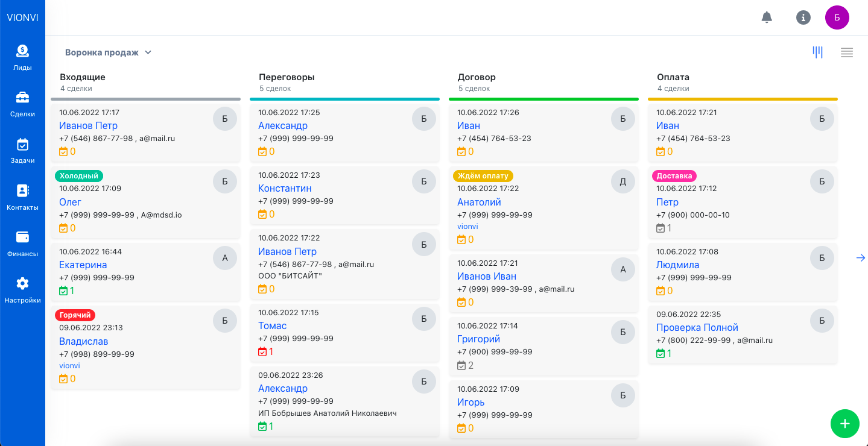Click the Договор column header
The width and height of the screenshot is (868, 446).
(x=477, y=77)
